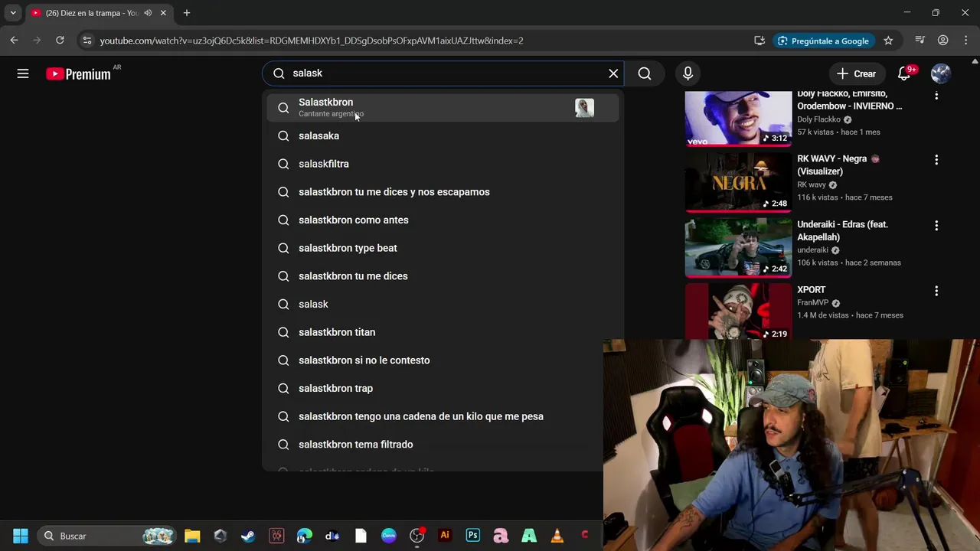Run search with the magnifier button
980x551 pixels.
pyautogui.click(x=645, y=73)
